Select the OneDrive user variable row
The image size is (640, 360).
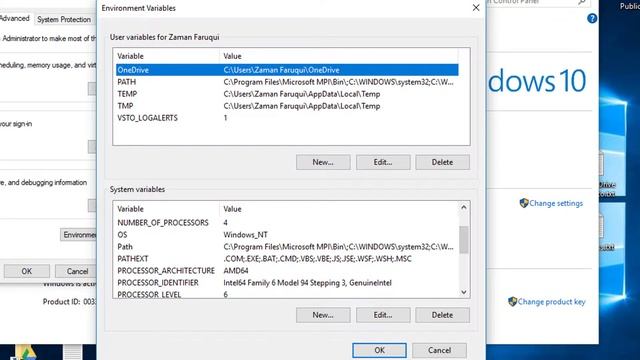tap(287, 70)
